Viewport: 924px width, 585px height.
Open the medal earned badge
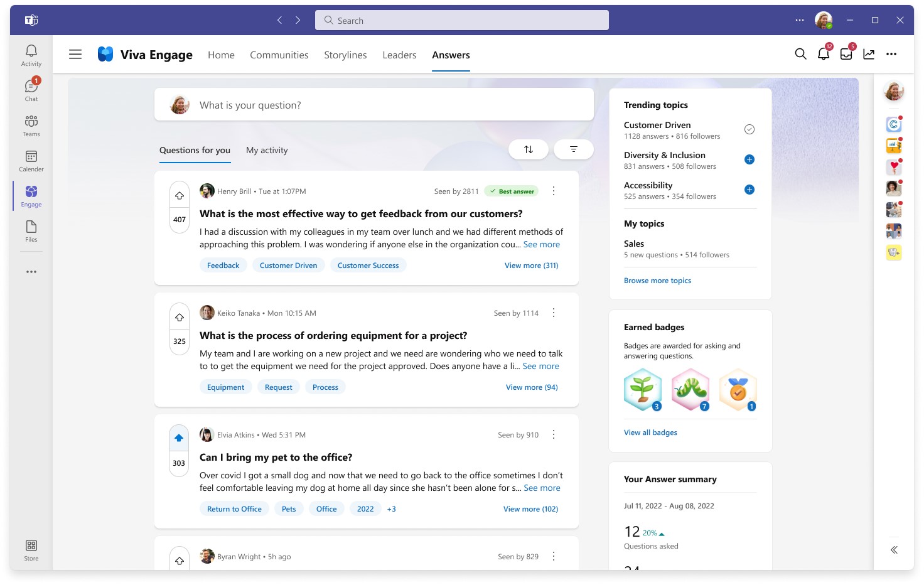coord(738,390)
